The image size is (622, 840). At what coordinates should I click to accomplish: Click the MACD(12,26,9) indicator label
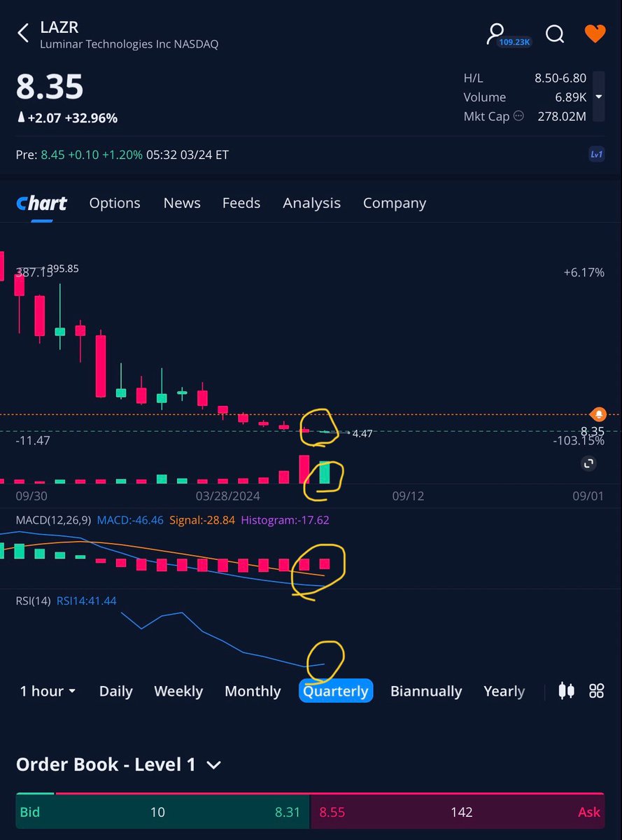click(x=53, y=520)
